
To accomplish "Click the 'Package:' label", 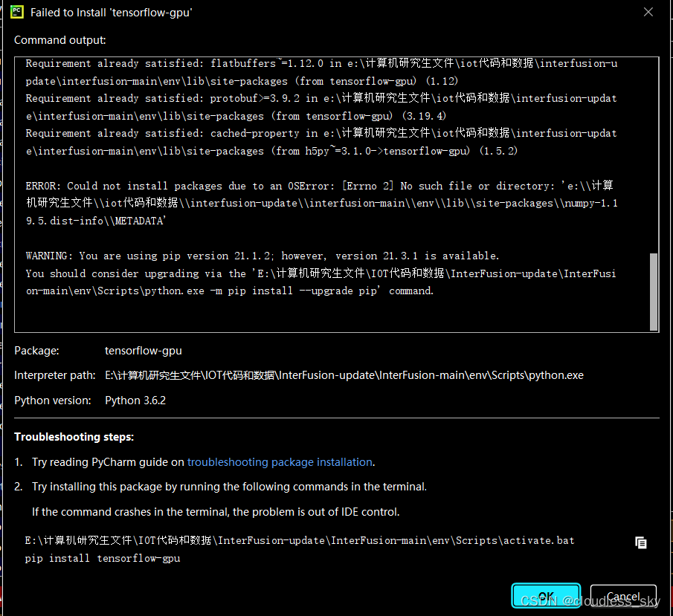I will pyautogui.click(x=36, y=351).
